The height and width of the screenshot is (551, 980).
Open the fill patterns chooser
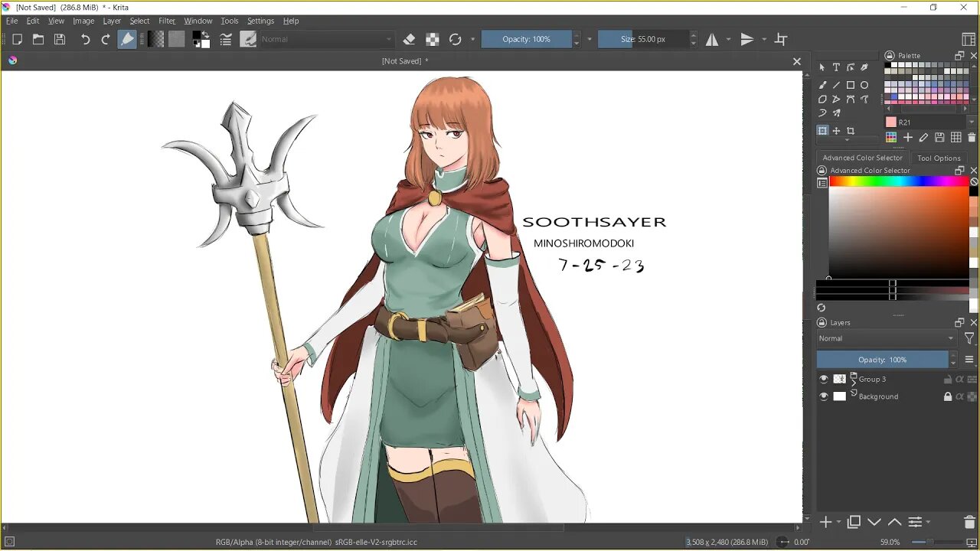[177, 39]
